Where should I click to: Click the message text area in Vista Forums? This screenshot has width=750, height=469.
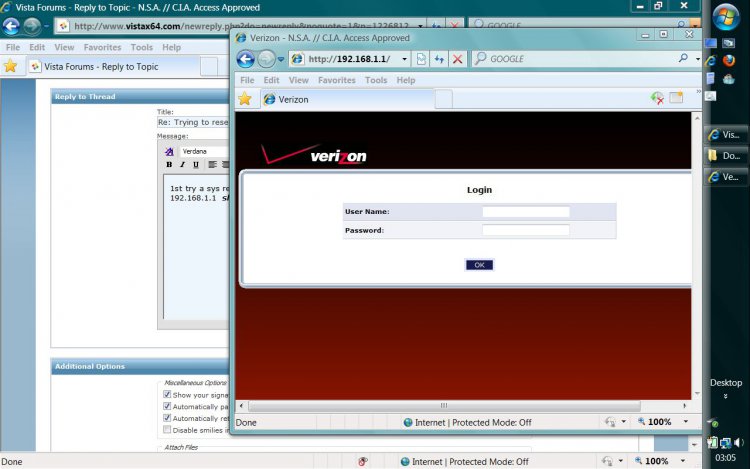pos(196,249)
